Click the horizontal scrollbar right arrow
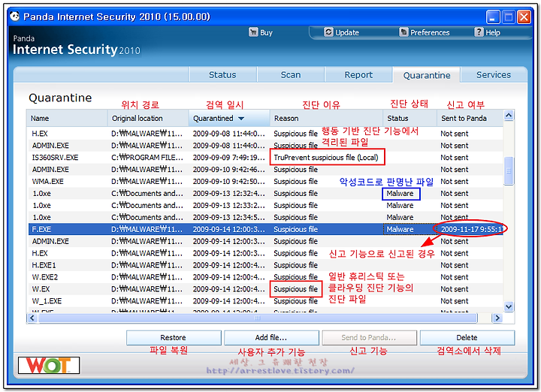Screen dimensions: 541x392 pos(497,318)
